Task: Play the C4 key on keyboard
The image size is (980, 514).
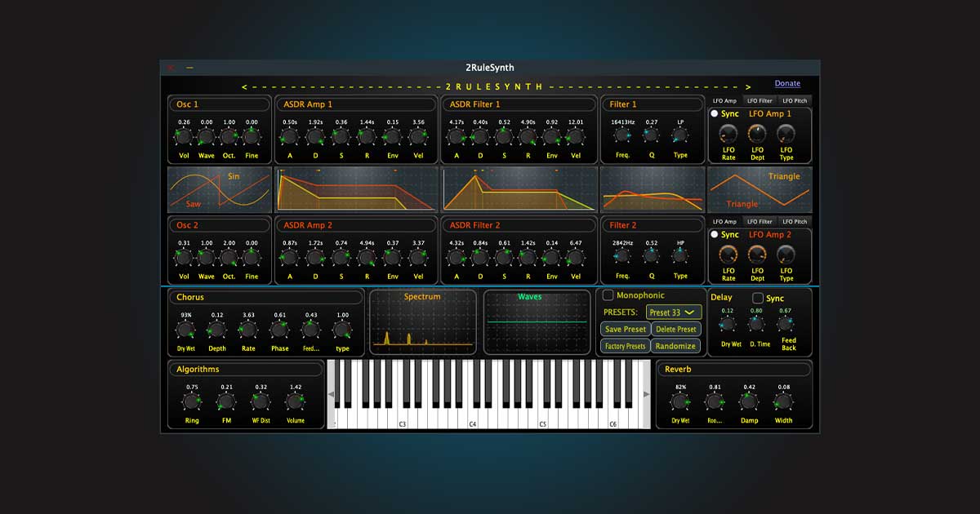Action: [472, 419]
